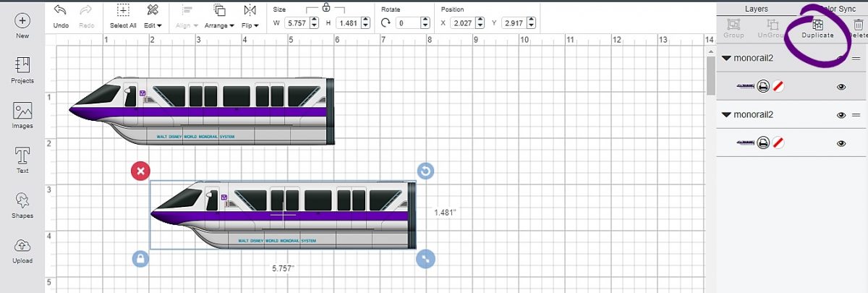The height and width of the screenshot is (293, 868).
Task: Open the Shapes tool
Action: [x=22, y=200]
